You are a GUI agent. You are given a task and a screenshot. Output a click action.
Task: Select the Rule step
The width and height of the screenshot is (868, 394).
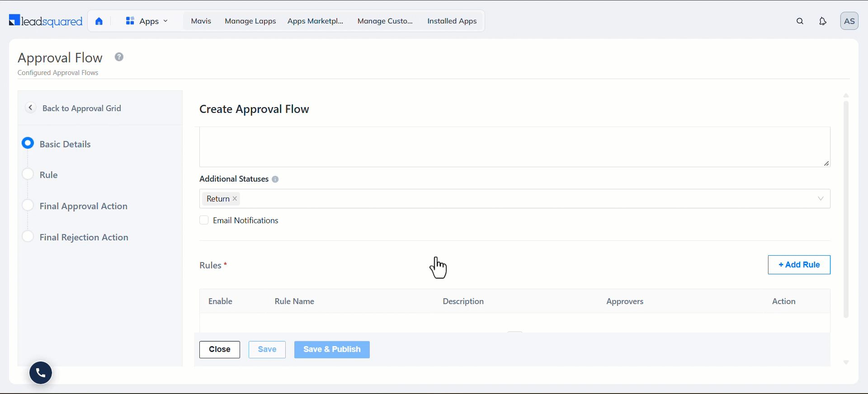click(x=40, y=175)
